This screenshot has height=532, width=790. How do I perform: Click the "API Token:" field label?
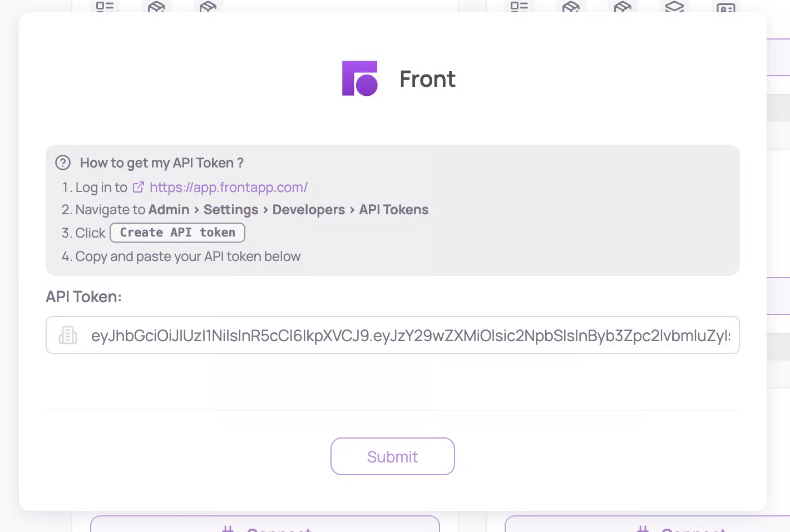coord(83,297)
